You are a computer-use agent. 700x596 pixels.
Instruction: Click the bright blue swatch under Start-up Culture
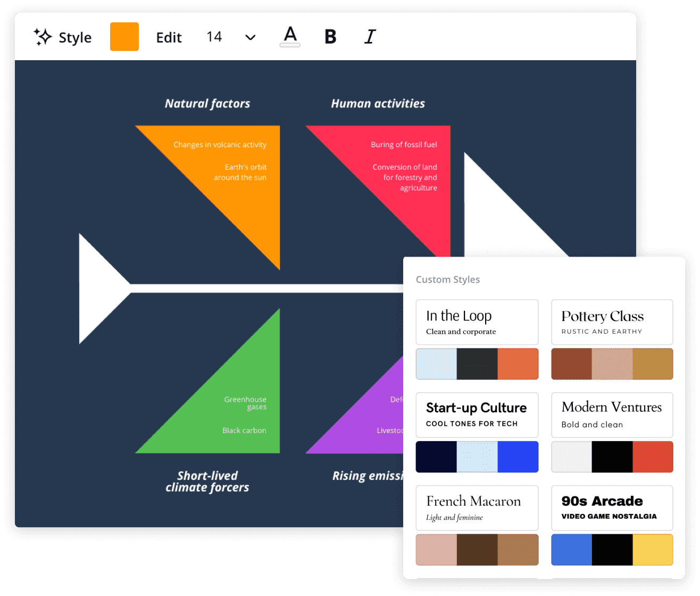tap(519, 456)
